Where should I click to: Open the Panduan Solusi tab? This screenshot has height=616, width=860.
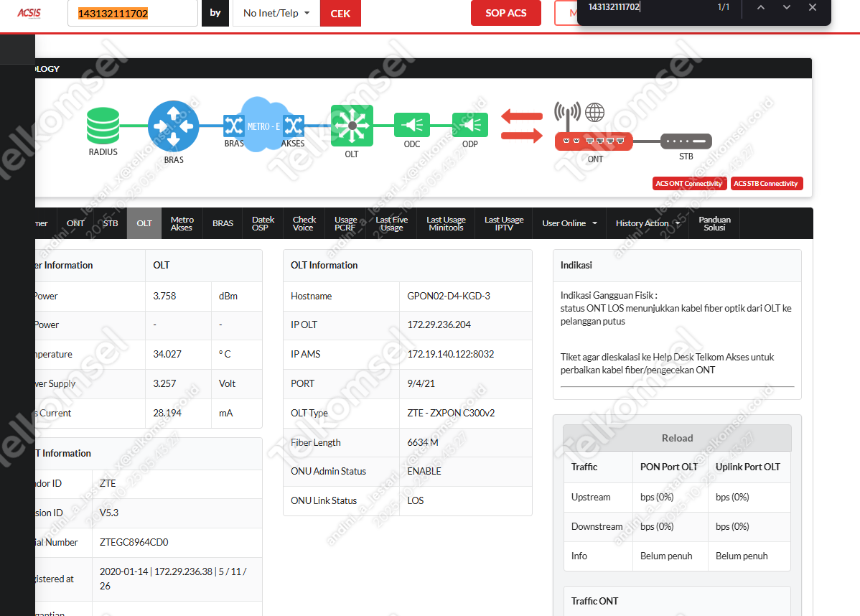714,223
